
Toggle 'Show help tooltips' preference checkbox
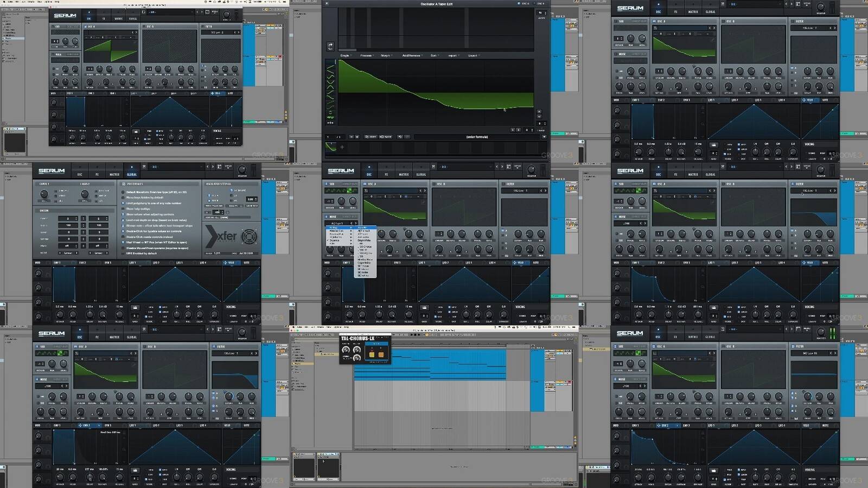pos(123,209)
